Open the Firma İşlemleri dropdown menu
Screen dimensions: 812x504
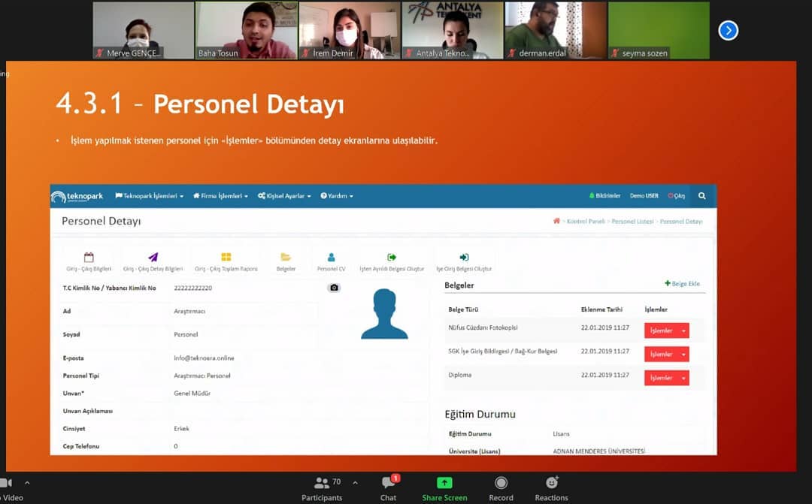(220, 196)
